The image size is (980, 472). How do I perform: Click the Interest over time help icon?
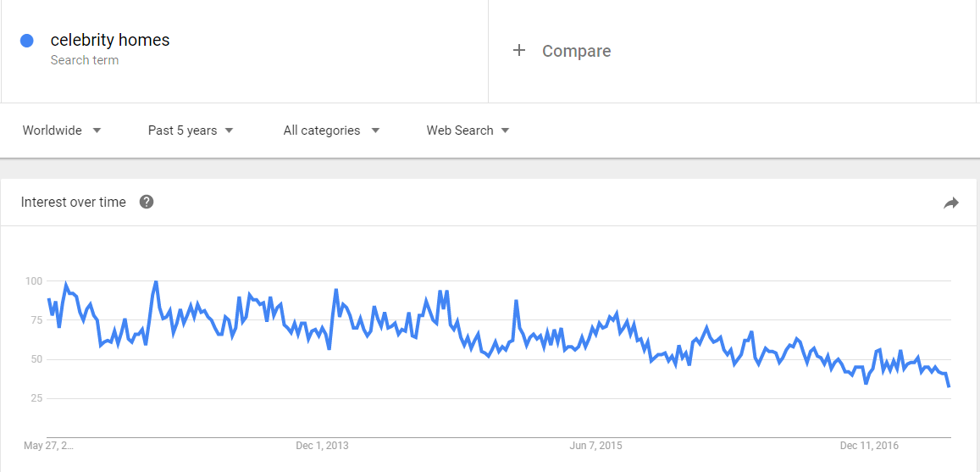147,202
